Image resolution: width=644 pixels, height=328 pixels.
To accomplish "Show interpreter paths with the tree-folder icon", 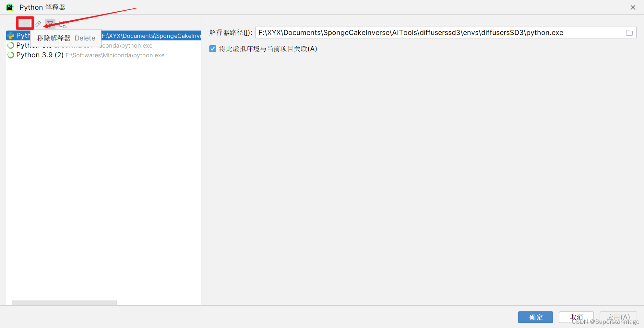I will [63, 24].
